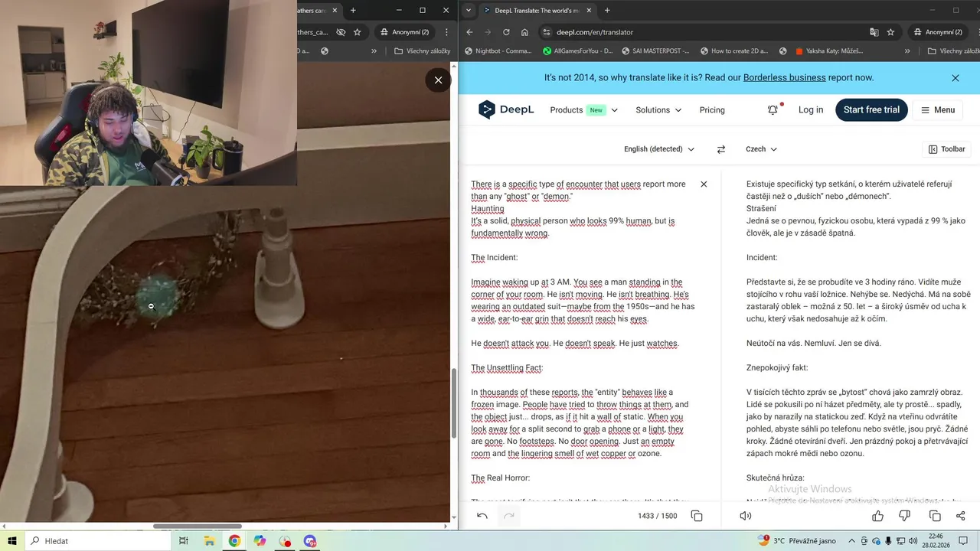Open How to create 2D bookmark
The height and width of the screenshot is (551, 980).
pyautogui.click(x=733, y=51)
